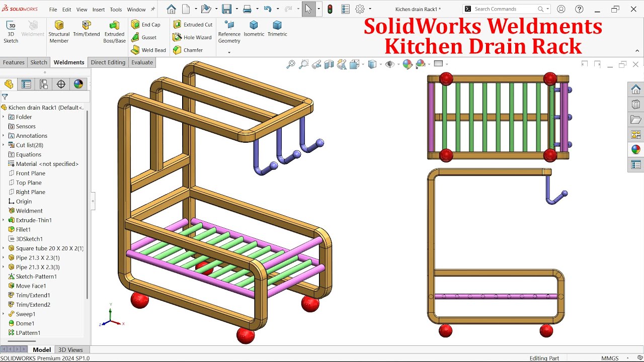Open the ConfigurationManager tab
The width and height of the screenshot is (644, 362).
coord(44,84)
